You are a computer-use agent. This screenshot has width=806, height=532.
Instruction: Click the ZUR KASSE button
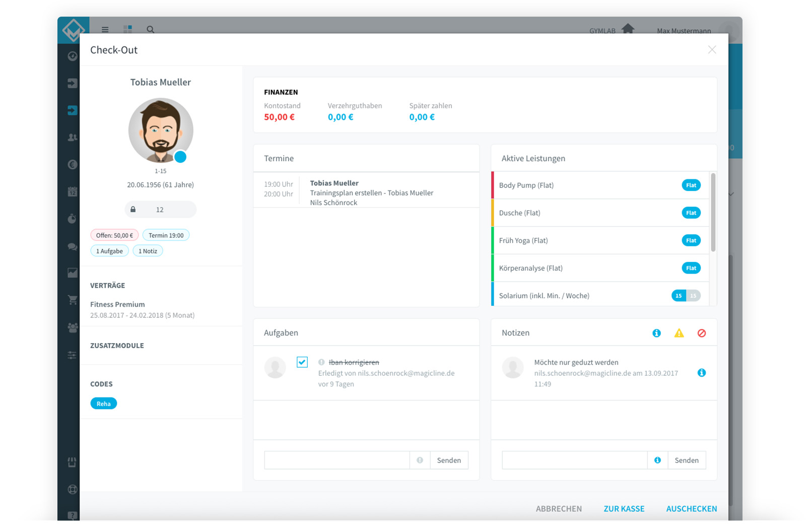(x=624, y=509)
